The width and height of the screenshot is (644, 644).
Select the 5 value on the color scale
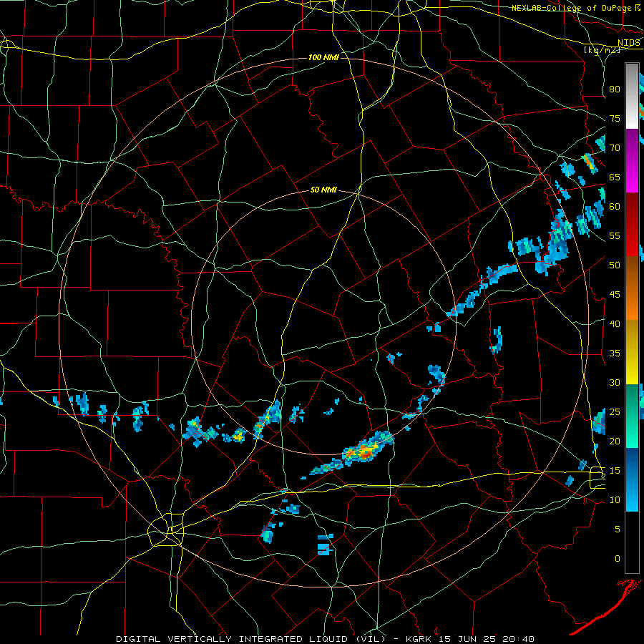(x=618, y=530)
